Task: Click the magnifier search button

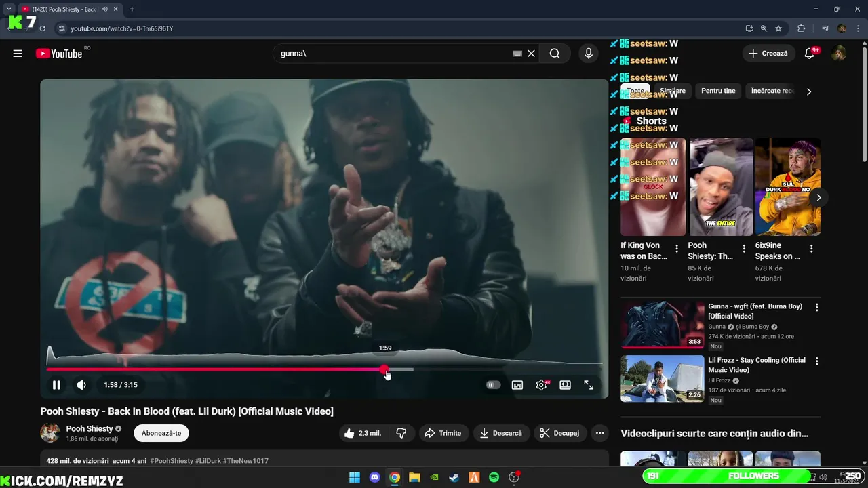Action: [555, 54]
